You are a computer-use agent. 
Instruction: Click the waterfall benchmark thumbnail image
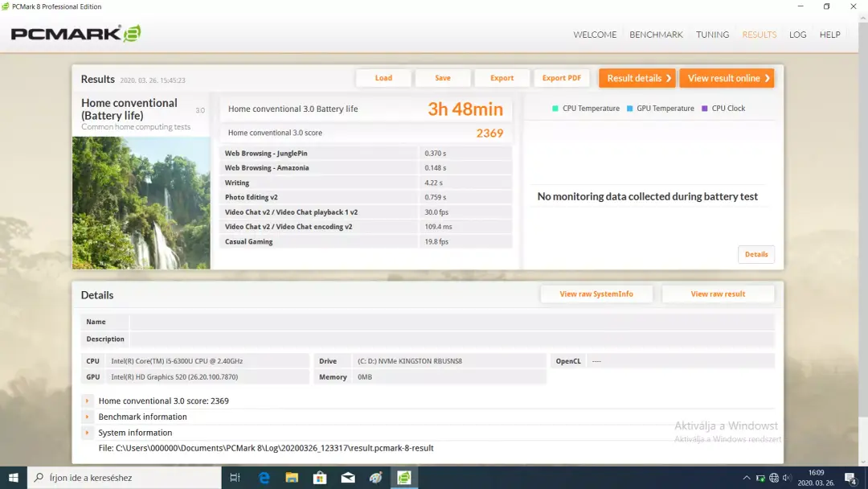[x=141, y=203]
